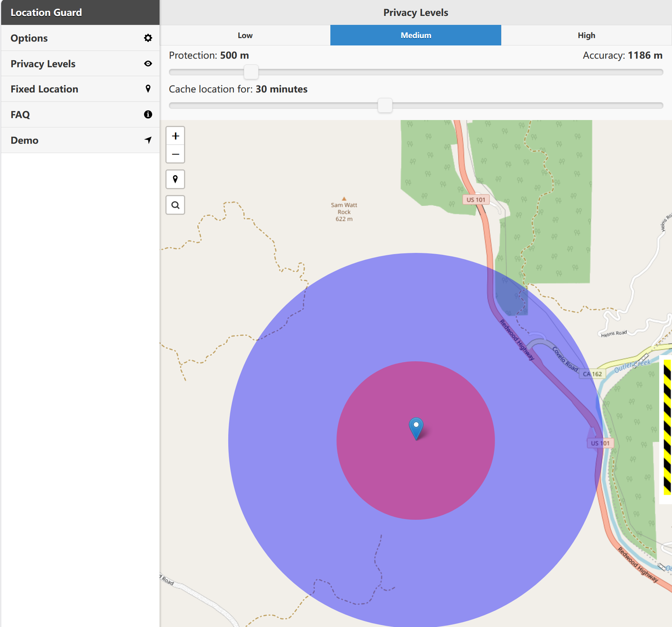Image resolution: width=672 pixels, height=627 pixels.
Task: Click the map marker placement icon
Action: 175,179
